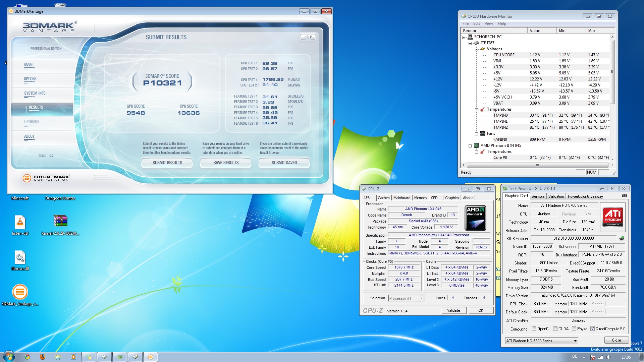Open Windows Media Player from the taskbar
The width and height of the screenshot is (644, 362).
click(73, 357)
